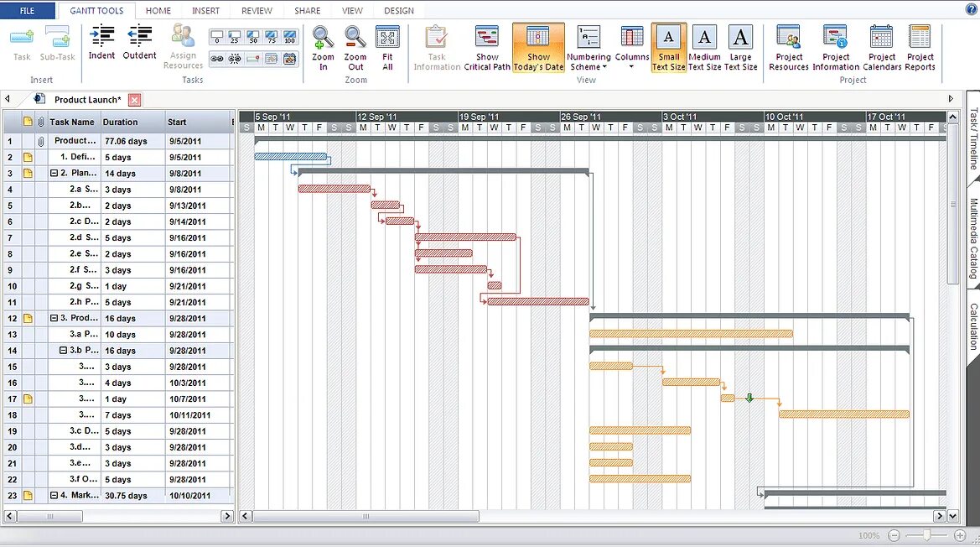Viewport: 980px width, 547px height.
Task: Select Medium Text Size
Action: 704,48
